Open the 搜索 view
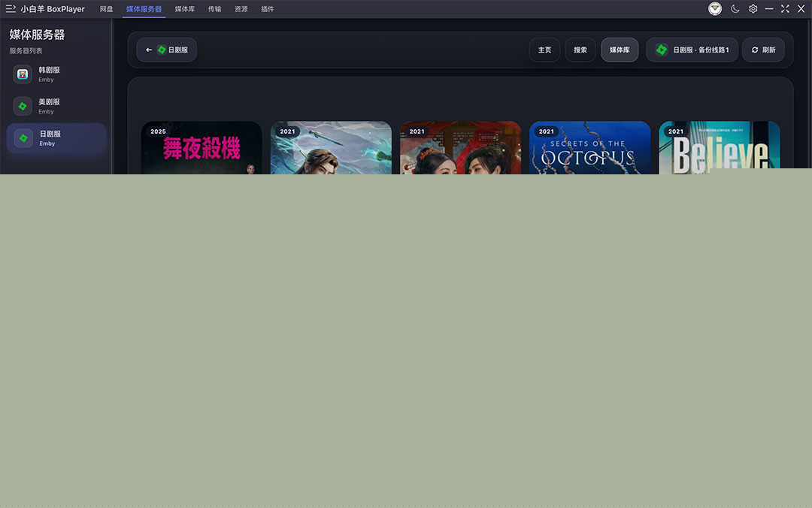 580,50
